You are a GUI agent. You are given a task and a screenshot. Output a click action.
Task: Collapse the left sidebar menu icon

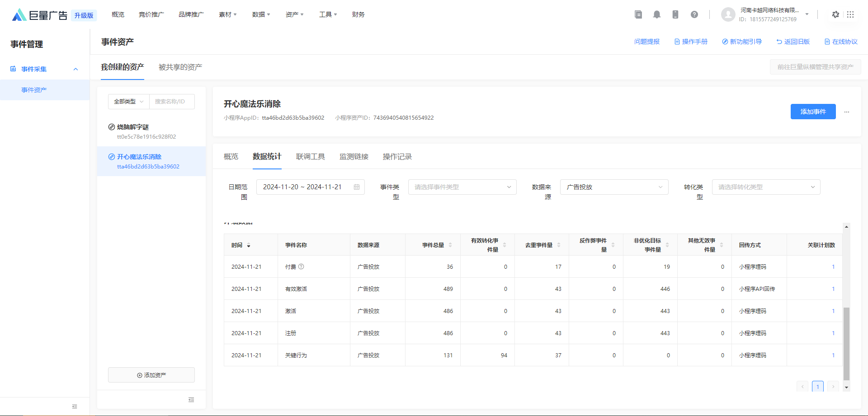[x=75, y=407]
